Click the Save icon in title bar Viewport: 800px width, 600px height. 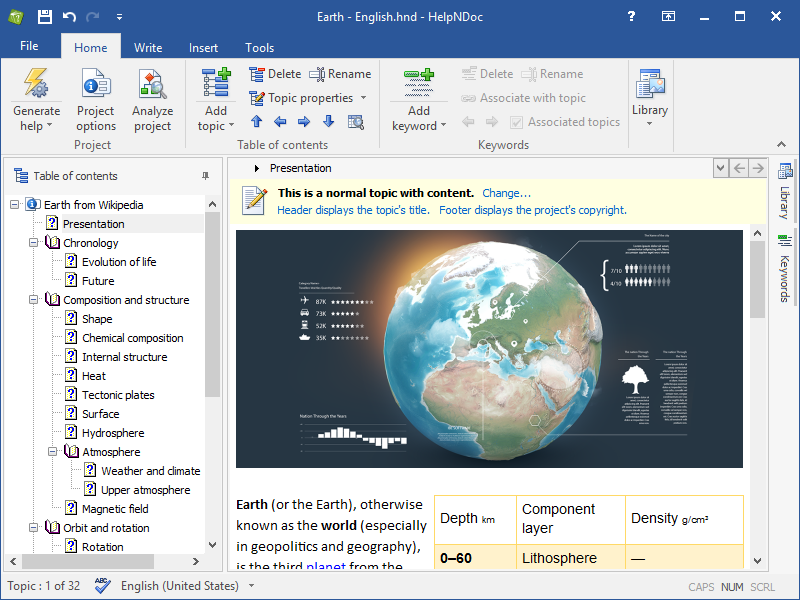[44, 17]
